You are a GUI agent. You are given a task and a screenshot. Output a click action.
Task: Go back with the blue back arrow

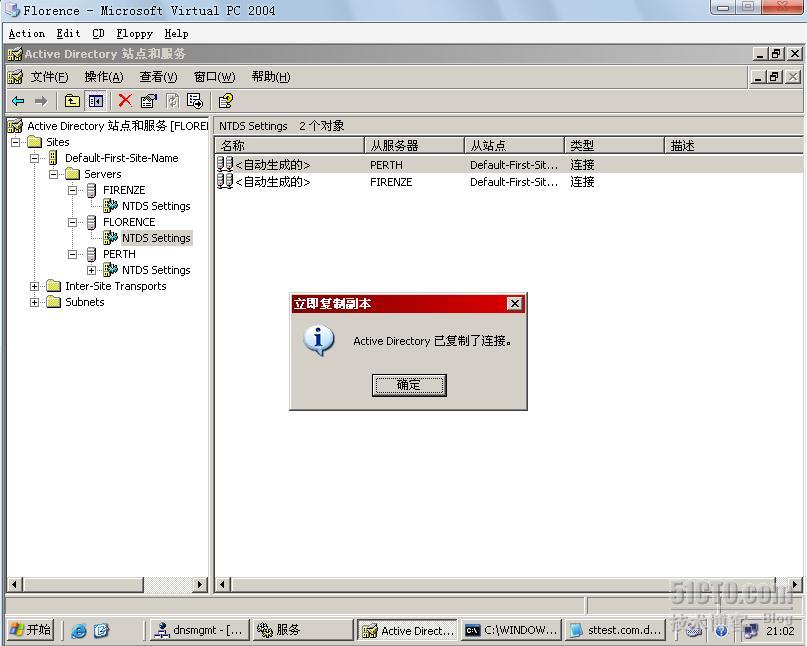(x=18, y=101)
